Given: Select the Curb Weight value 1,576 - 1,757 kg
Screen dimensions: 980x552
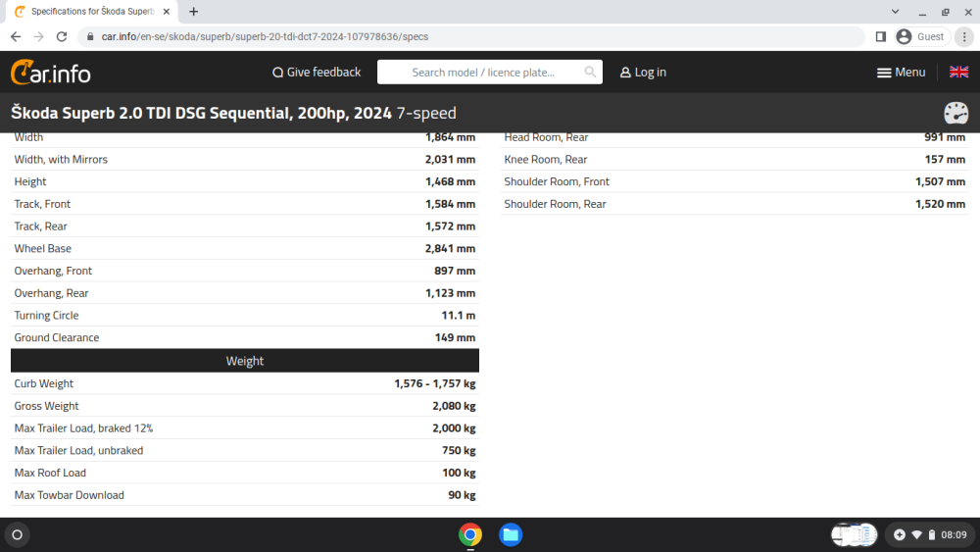Looking at the screenshot, I should [x=434, y=383].
